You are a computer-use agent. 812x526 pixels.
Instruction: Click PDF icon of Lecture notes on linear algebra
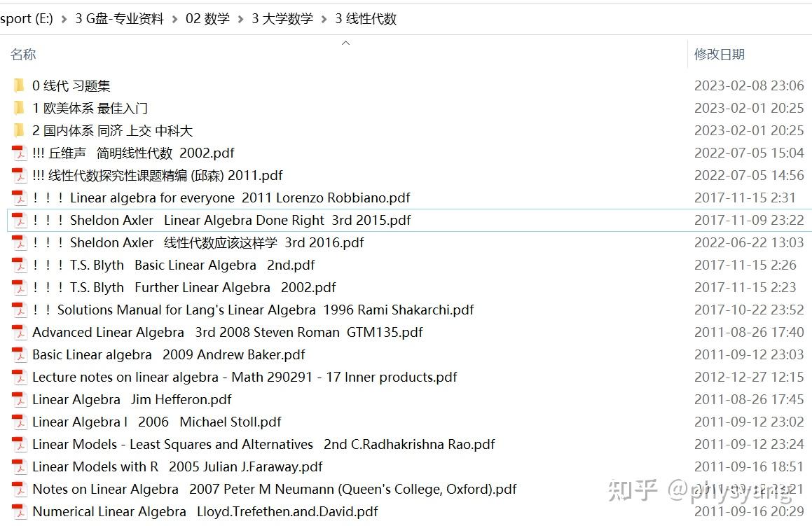(19, 377)
